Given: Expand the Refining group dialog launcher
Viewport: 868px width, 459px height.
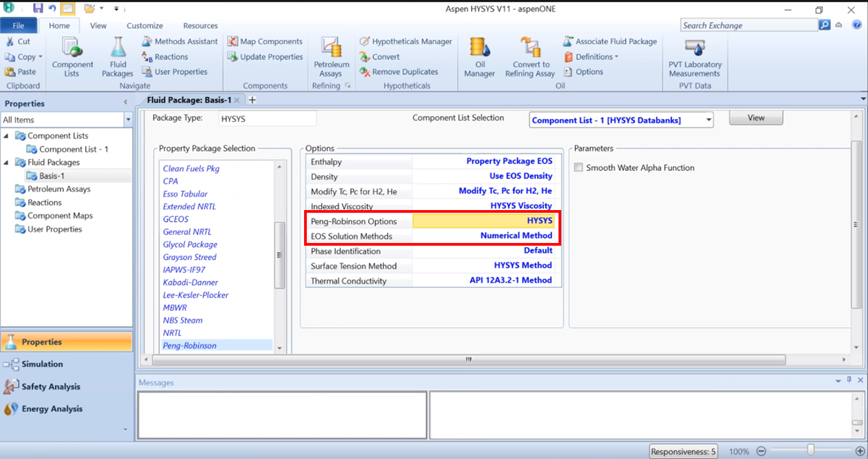Looking at the screenshot, I should (x=347, y=85).
